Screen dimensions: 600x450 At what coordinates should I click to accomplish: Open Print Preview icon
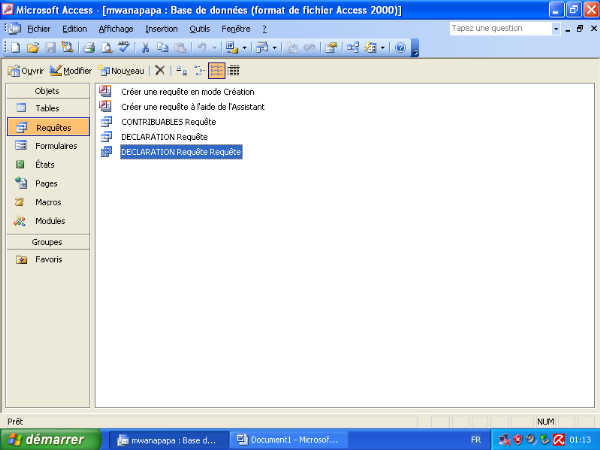[106, 48]
